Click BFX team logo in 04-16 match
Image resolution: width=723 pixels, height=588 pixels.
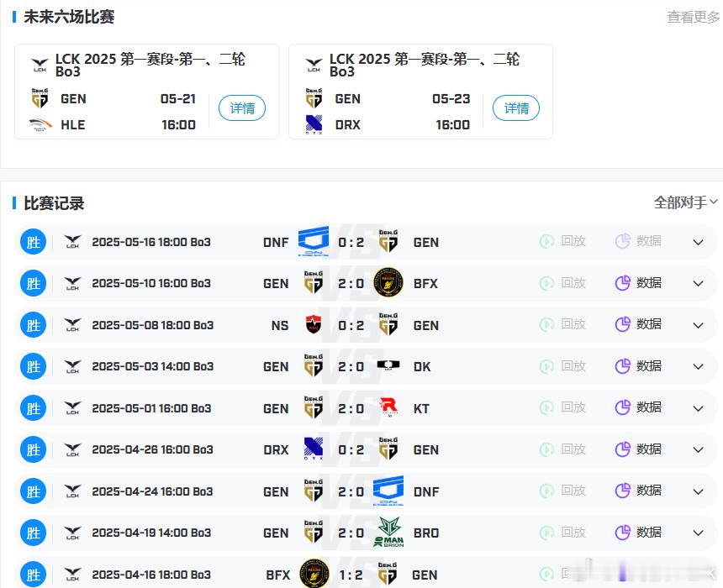314,574
